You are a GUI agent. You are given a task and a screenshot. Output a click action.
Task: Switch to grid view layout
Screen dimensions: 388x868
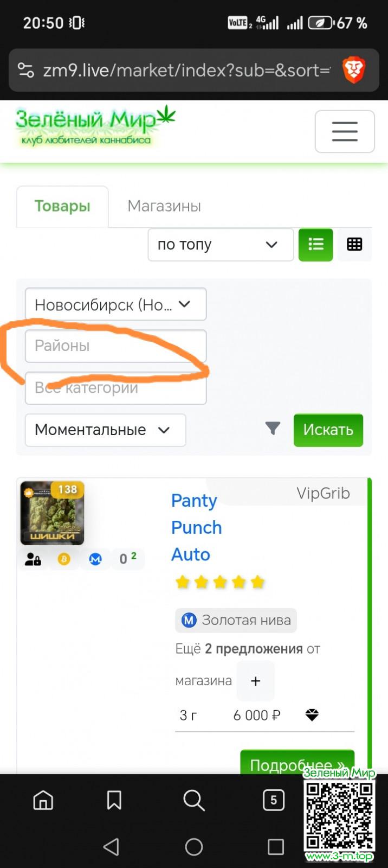click(354, 245)
